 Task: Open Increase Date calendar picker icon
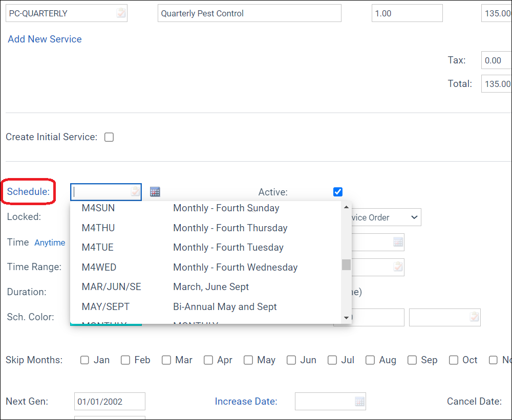point(360,401)
